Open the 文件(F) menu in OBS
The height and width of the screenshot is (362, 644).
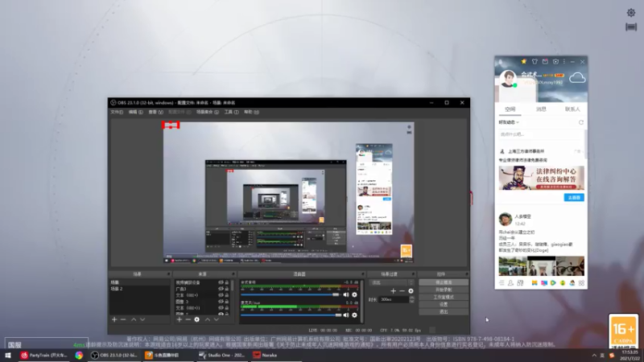coord(117,112)
